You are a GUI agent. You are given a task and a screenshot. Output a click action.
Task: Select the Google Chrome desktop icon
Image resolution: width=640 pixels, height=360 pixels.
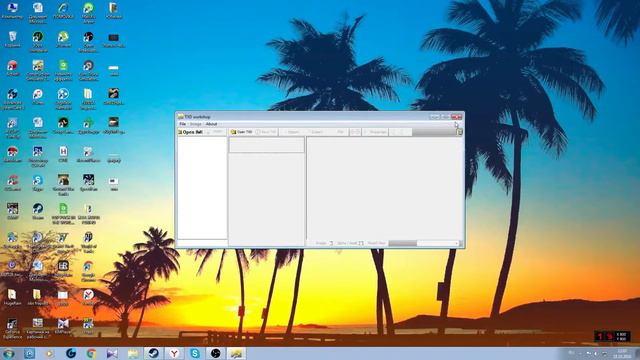pyautogui.click(x=88, y=270)
